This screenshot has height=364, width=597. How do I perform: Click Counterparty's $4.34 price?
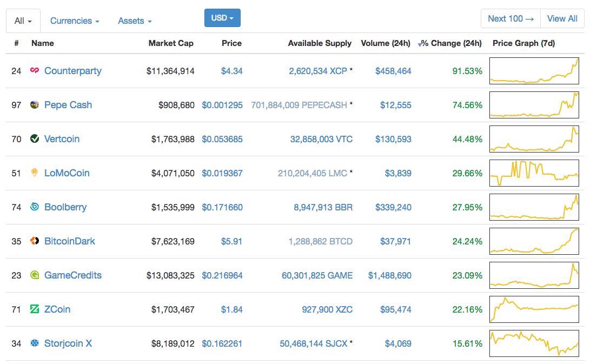(231, 71)
